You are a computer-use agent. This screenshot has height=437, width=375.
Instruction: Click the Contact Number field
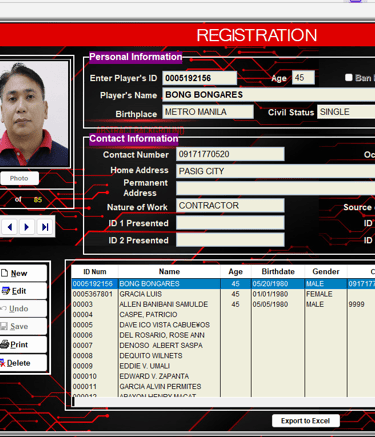click(230, 154)
